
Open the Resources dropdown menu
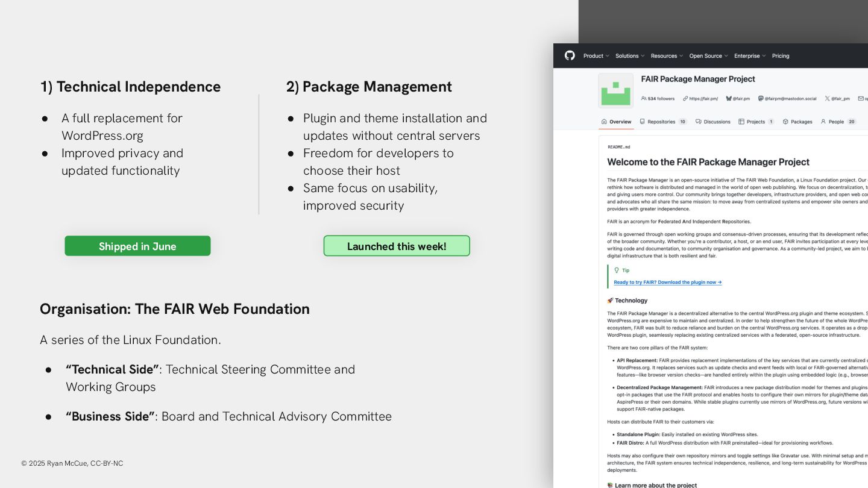(x=667, y=56)
